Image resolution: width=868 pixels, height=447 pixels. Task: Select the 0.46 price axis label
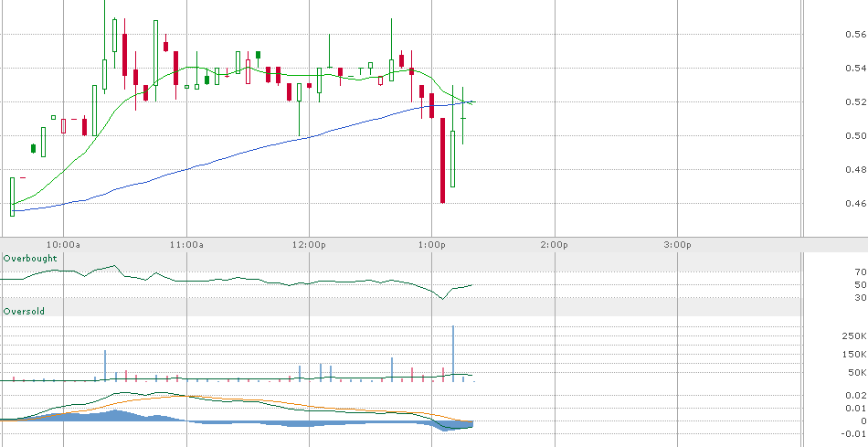point(856,203)
